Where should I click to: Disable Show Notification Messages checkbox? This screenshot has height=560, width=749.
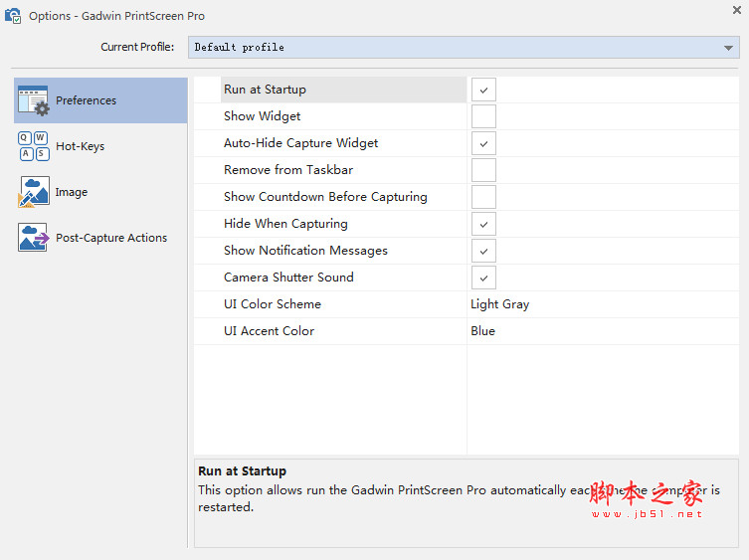click(483, 251)
